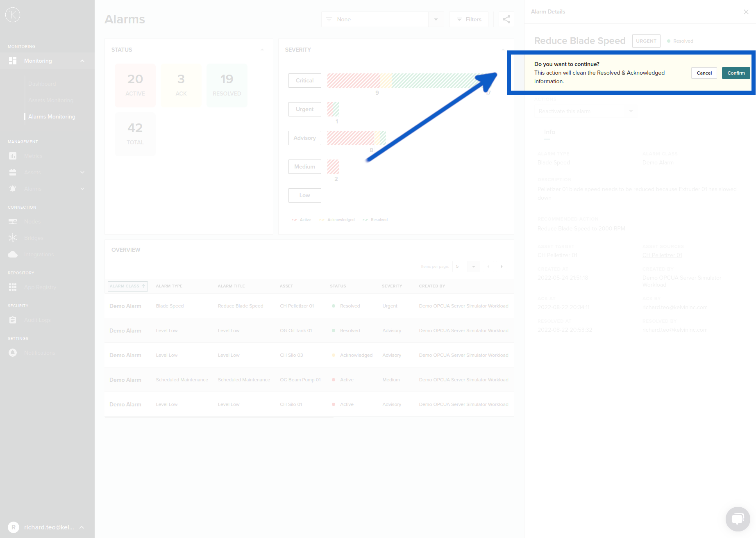Click the Kelvin logo icon
The width and height of the screenshot is (756, 538).
(x=13, y=15)
